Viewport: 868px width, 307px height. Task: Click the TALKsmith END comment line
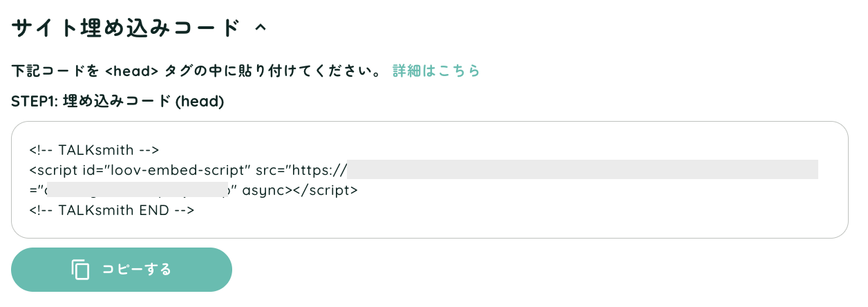click(112, 210)
